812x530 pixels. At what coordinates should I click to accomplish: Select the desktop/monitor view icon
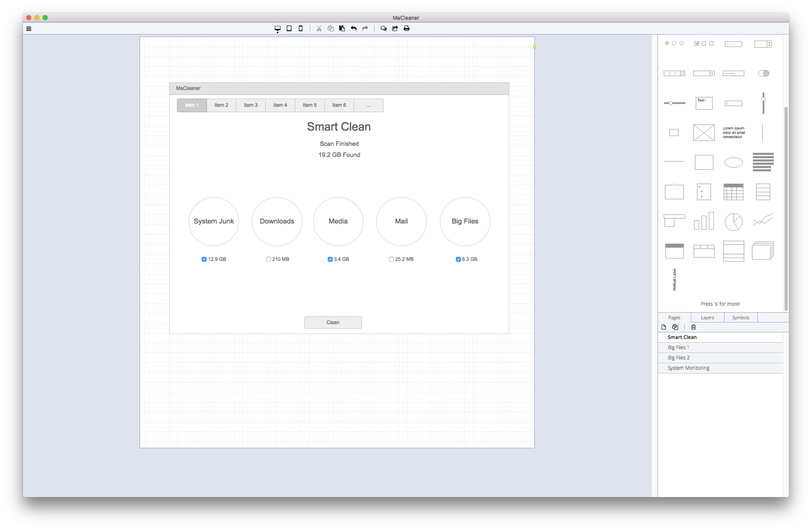277,28
